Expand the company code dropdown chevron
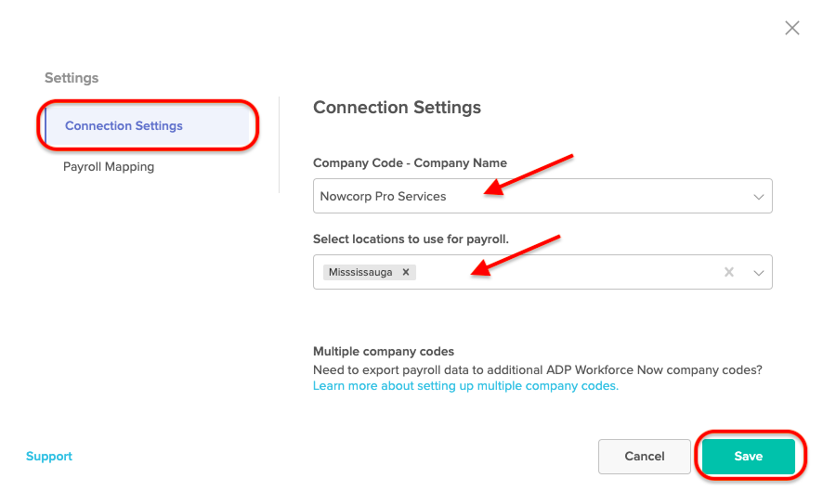Screen dimensions: 823x504 tap(759, 197)
